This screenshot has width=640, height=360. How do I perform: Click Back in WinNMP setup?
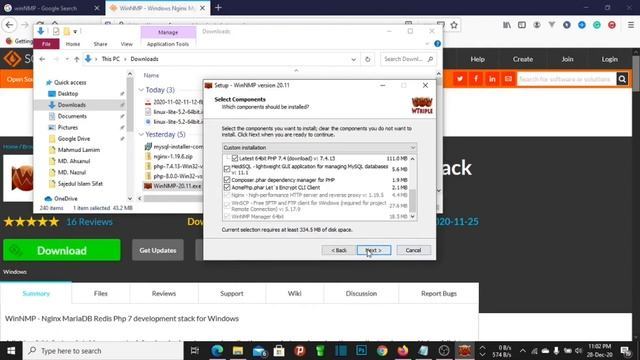point(339,250)
